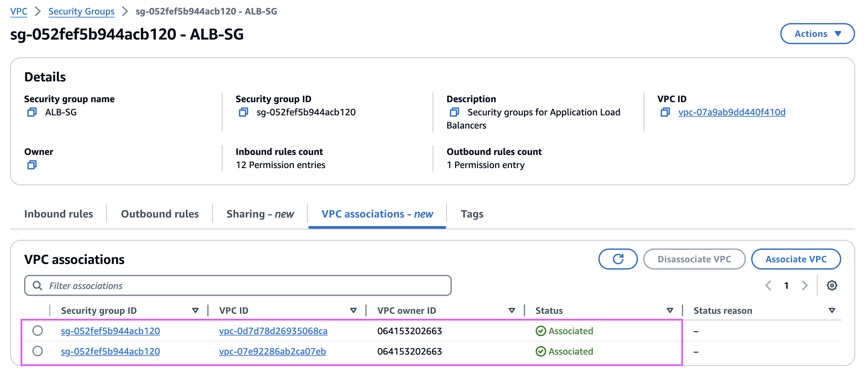The width and height of the screenshot is (868, 379).
Task: Copy the security group name ALB-SG
Action: click(32, 112)
